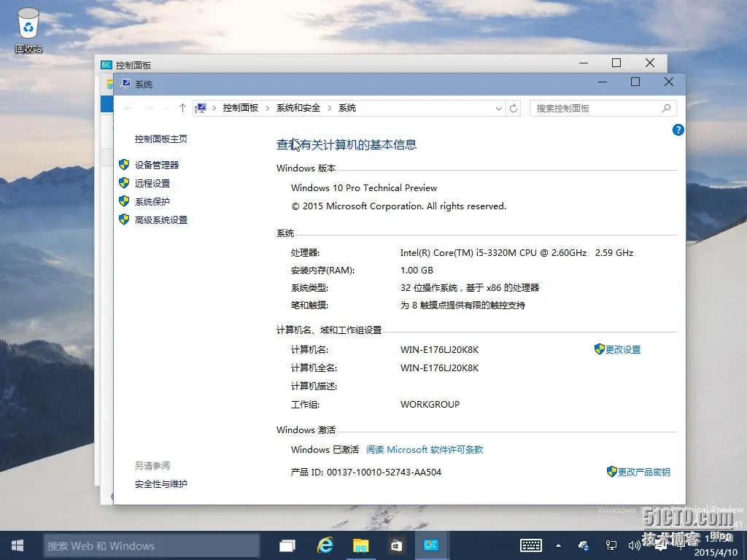Open the Recycle Bin on the desktop

tap(28, 29)
